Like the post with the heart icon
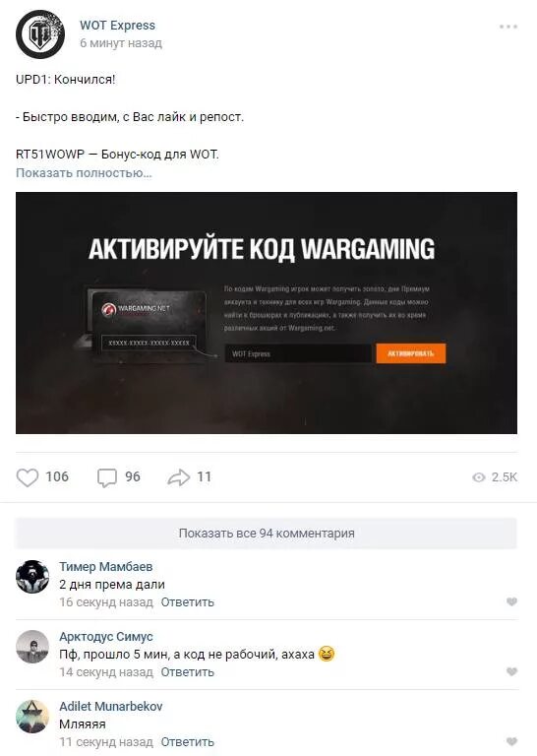The image size is (537, 756). [27, 477]
